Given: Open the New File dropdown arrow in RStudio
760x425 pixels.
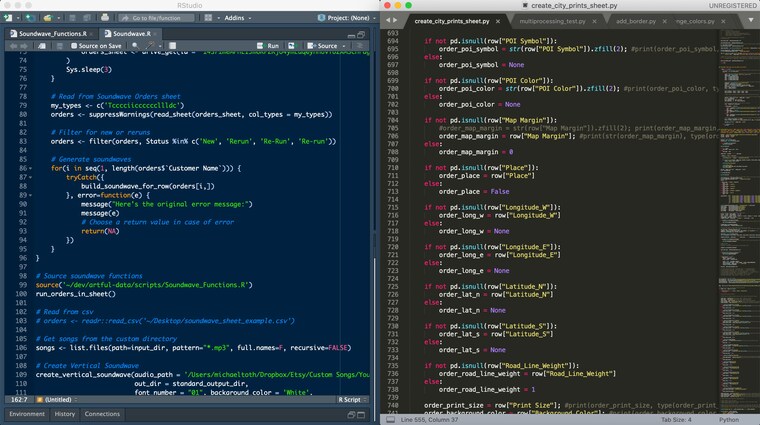Looking at the screenshot, I should pyautogui.click(x=17, y=18).
